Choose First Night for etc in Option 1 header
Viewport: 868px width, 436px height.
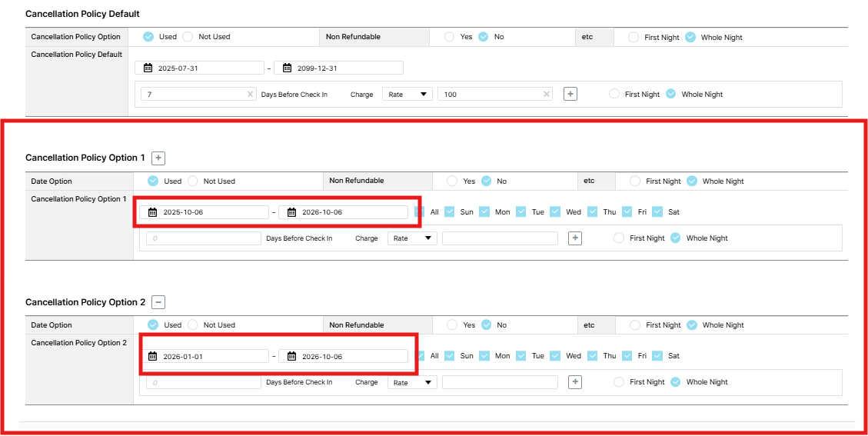tap(636, 181)
